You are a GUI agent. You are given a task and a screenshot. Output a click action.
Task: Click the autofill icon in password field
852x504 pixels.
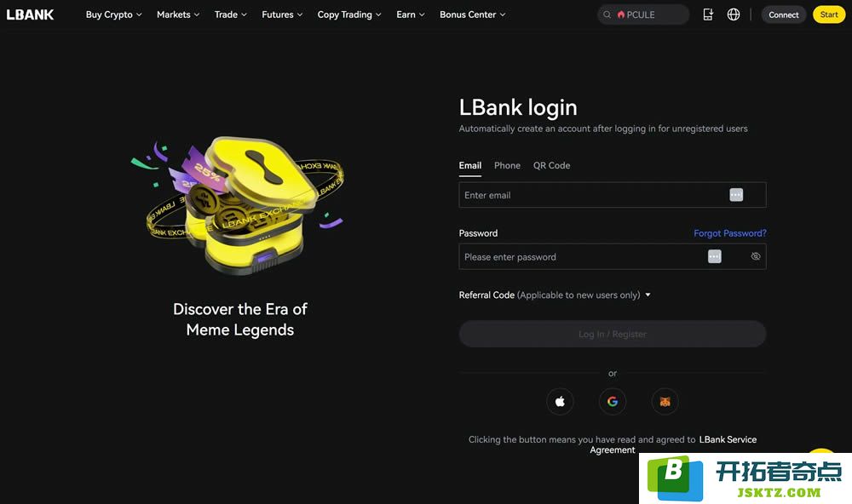point(715,256)
